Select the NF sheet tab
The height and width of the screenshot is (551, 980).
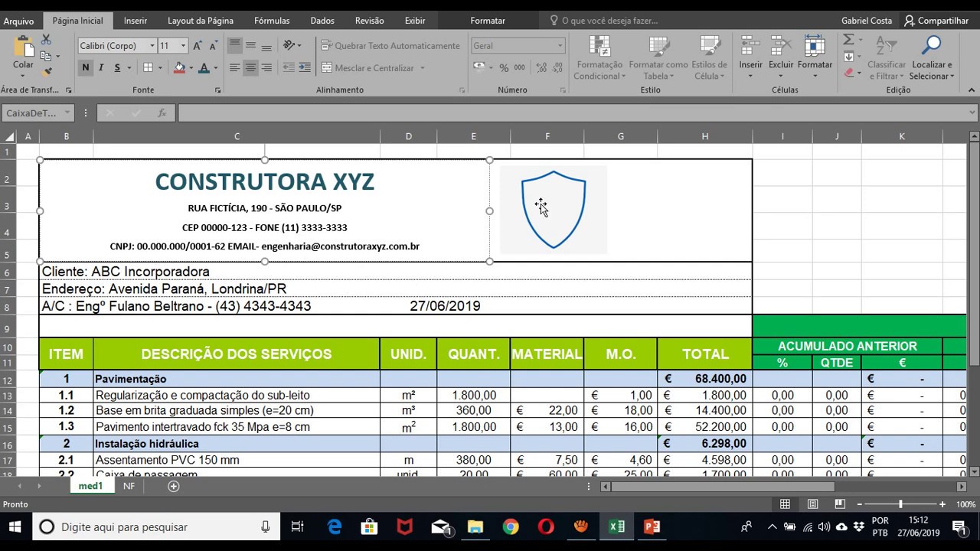(129, 486)
